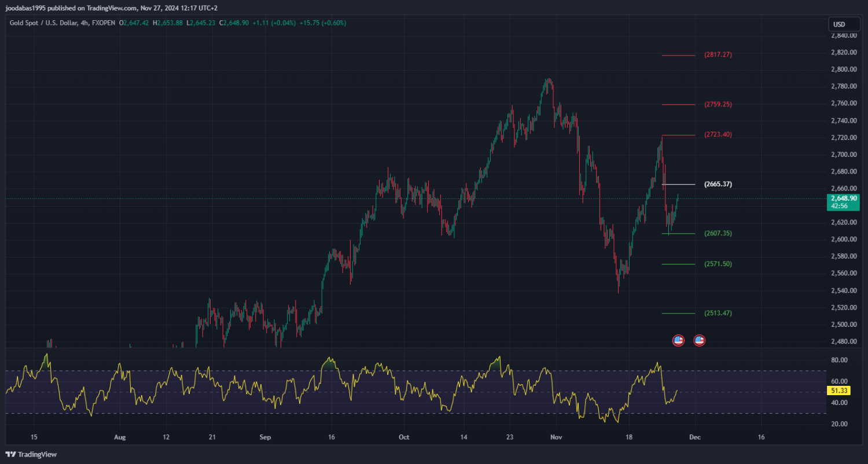Click the publisher line joodabas1995 published on TradingView.com
The height and width of the screenshot is (464, 868).
(111, 8)
